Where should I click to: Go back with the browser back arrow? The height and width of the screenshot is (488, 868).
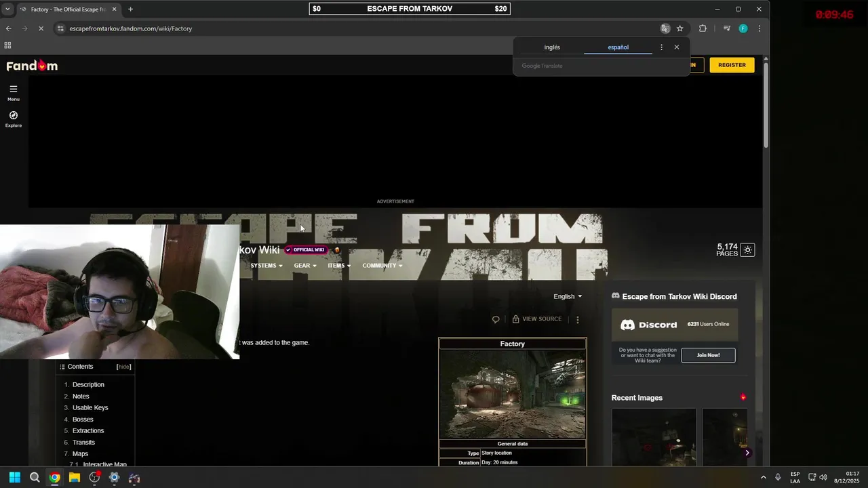(8, 28)
